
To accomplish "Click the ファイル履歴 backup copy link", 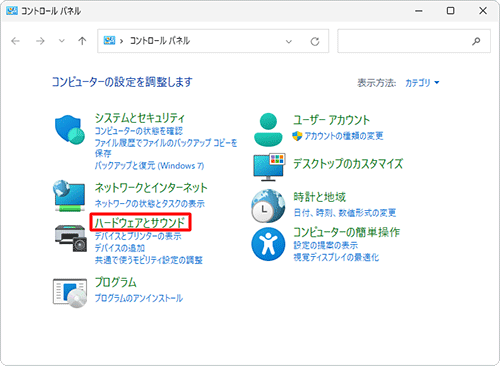I will tap(166, 148).
